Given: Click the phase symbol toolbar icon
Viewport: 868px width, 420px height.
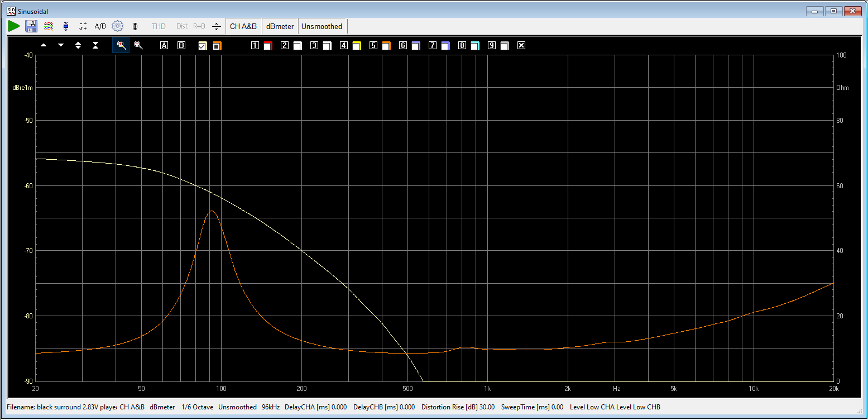Looking at the screenshot, I should 135,26.
